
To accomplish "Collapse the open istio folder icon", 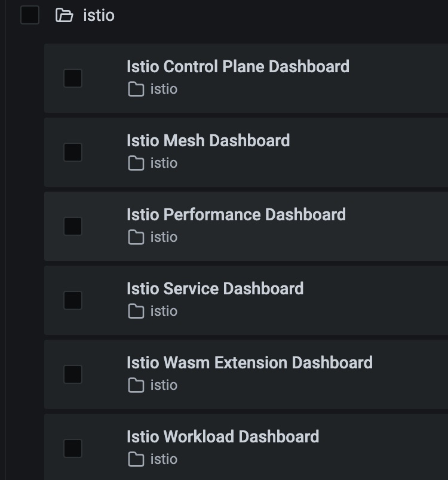I will click(64, 15).
